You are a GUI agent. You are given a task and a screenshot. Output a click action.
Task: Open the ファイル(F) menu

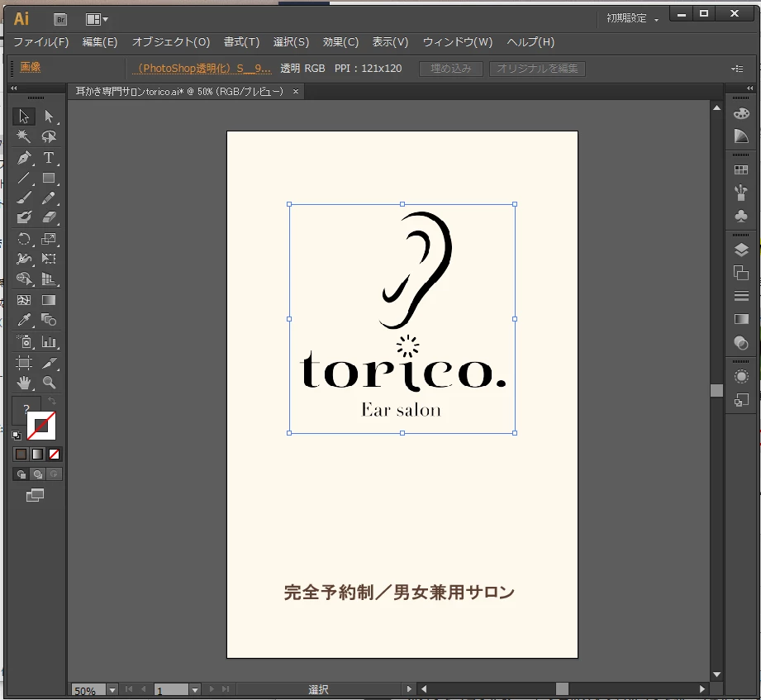[40, 42]
